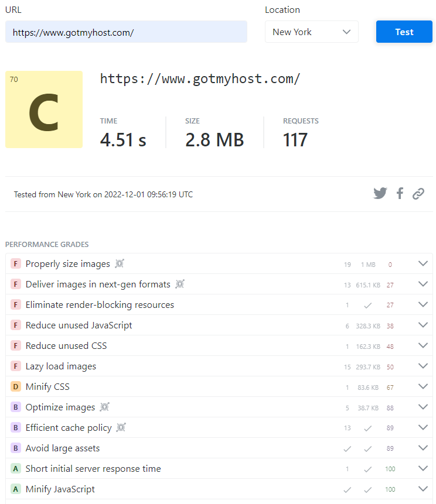Expand the Properly size images row
Image resolution: width=436 pixels, height=504 pixels.
pyautogui.click(x=423, y=264)
